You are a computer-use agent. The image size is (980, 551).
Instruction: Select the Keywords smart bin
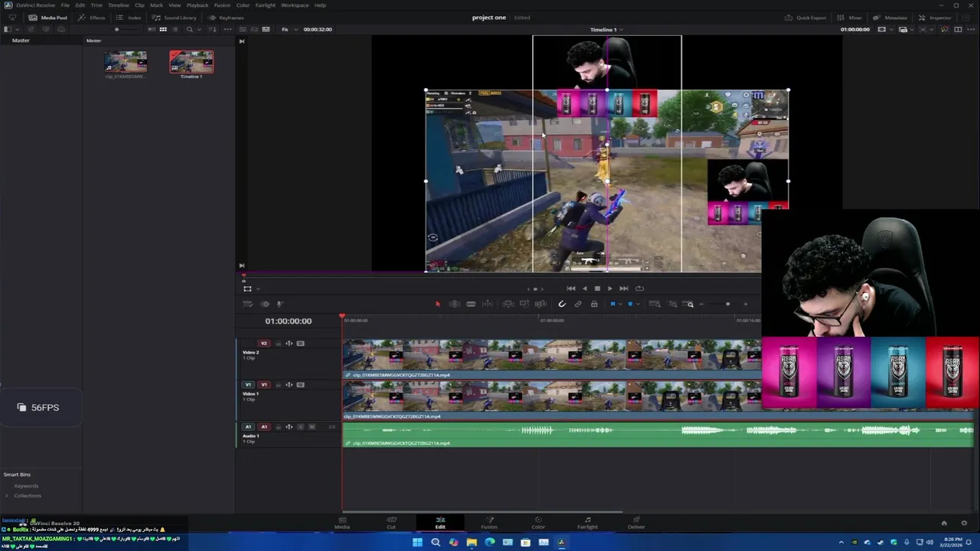(x=26, y=486)
